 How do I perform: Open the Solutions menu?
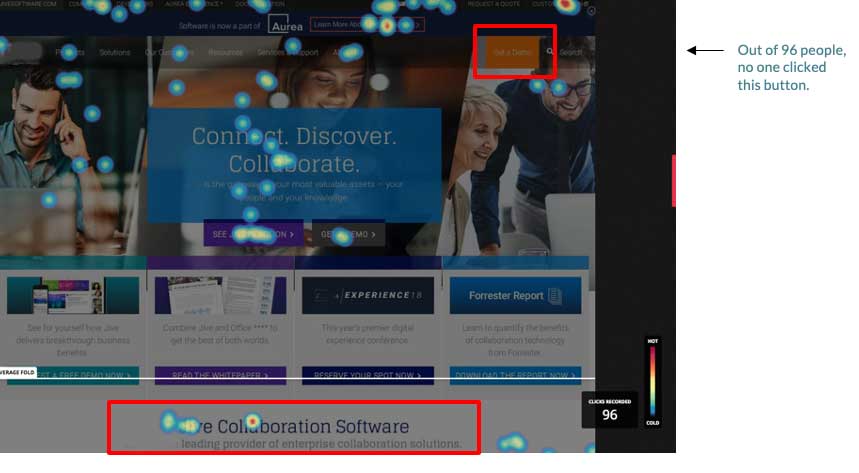(x=115, y=53)
